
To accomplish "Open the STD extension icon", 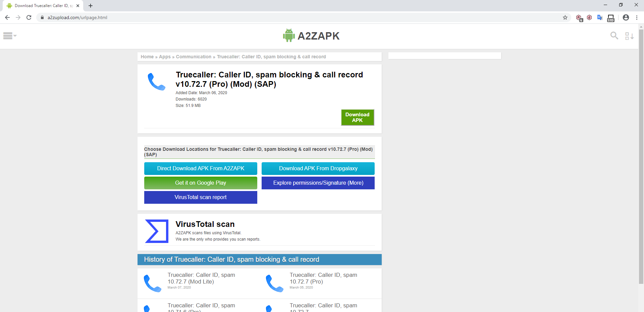I will [x=610, y=17].
